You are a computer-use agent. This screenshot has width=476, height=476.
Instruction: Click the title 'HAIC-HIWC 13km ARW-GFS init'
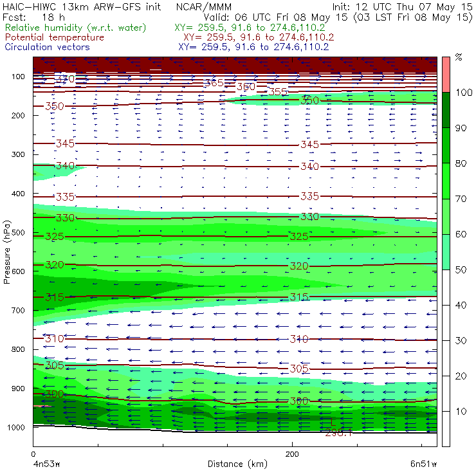[x=82, y=6]
